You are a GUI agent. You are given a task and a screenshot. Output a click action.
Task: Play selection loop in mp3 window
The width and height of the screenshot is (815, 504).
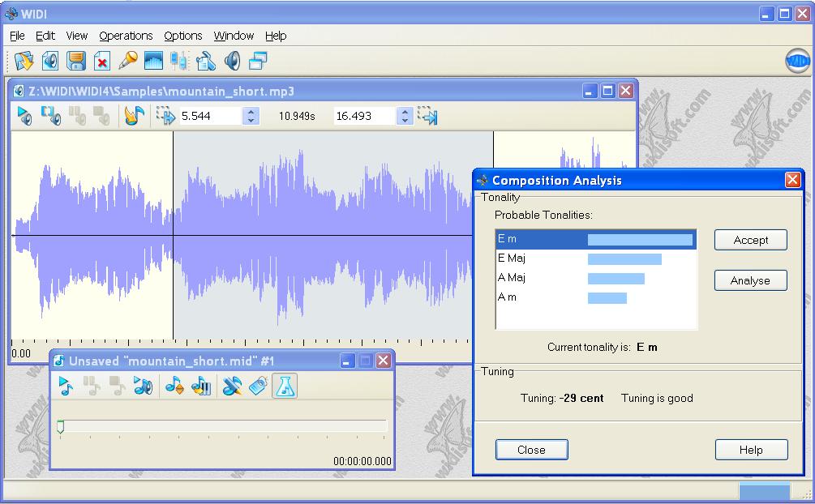tap(51, 116)
